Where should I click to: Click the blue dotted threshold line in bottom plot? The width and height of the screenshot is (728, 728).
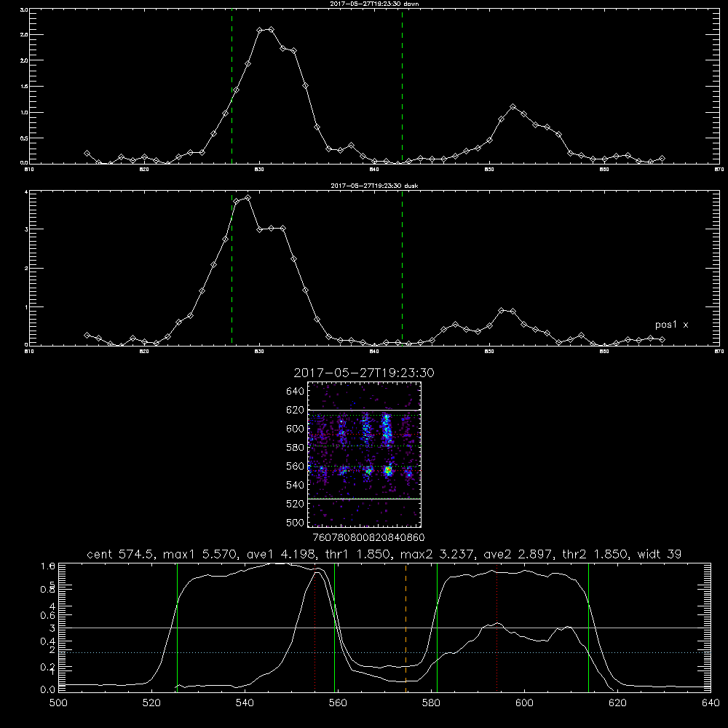[x=384, y=652]
